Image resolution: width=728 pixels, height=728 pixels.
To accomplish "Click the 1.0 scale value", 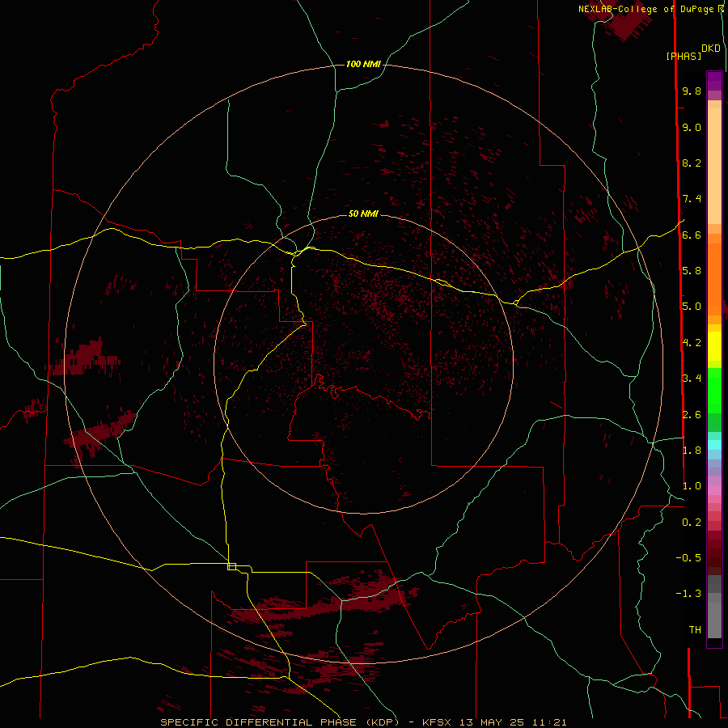I will (x=692, y=486).
